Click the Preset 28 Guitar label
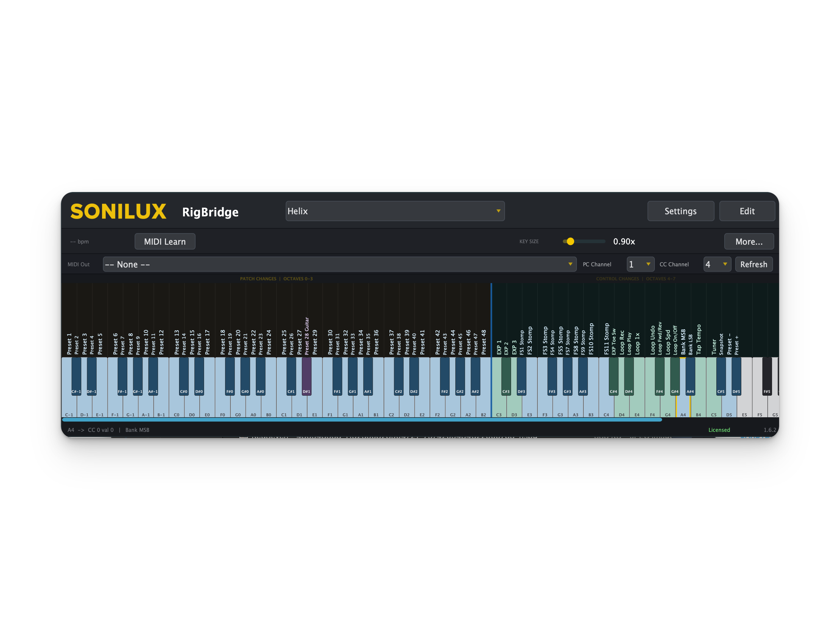Image resolution: width=840 pixels, height=630 pixels. [x=307, y=336]
